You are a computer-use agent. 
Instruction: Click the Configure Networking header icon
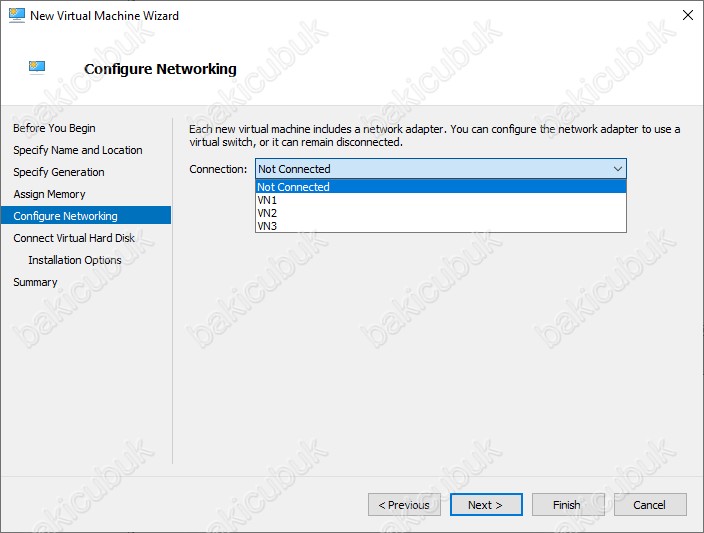pyautogui.click(x=37, y=67)
